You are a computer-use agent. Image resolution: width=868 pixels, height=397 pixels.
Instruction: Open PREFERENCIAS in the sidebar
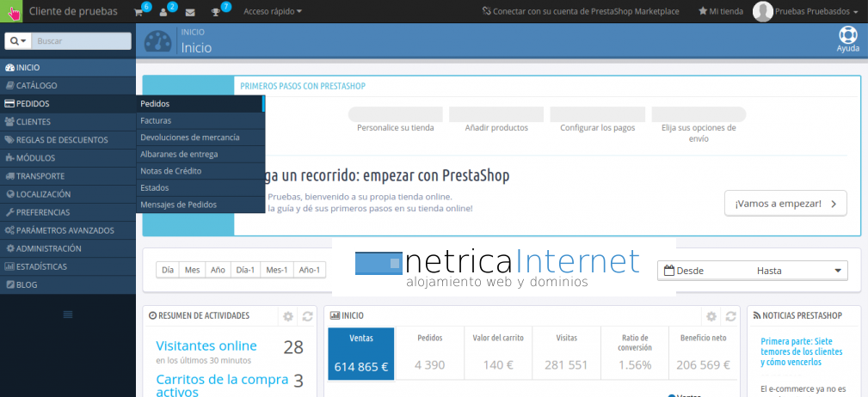68,212
